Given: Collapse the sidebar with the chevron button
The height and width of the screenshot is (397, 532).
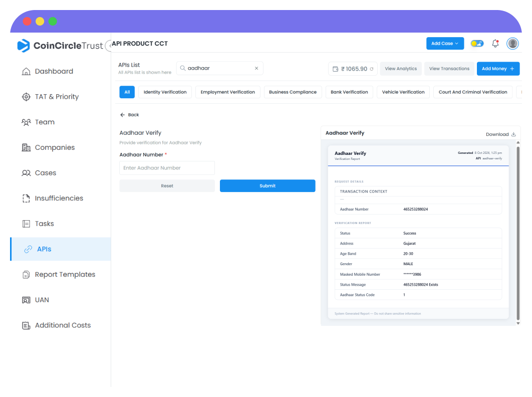Looking at the screenshot, I should [x=109, y=46].
